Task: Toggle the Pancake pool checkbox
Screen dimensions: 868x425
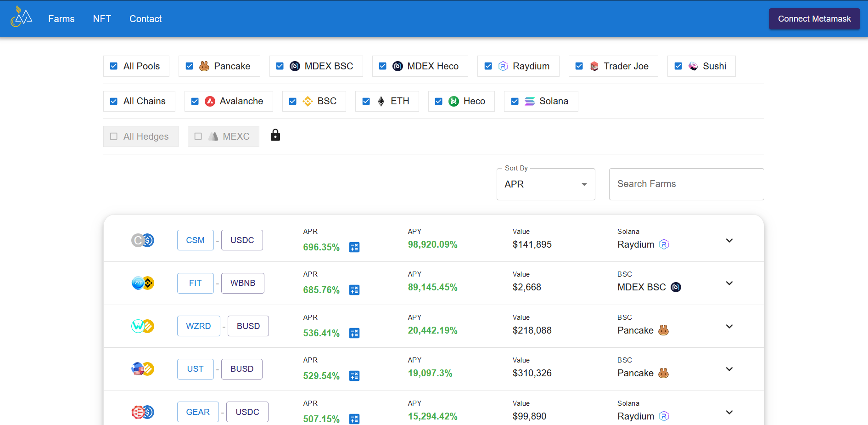Action: pyautogui.click(x=189, y=66)
